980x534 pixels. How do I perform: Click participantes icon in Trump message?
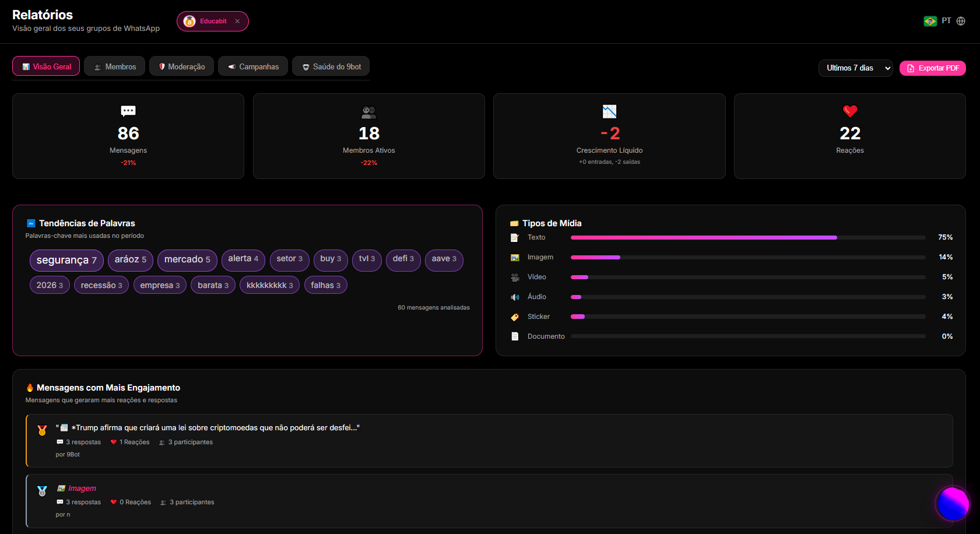pos(162,442)
